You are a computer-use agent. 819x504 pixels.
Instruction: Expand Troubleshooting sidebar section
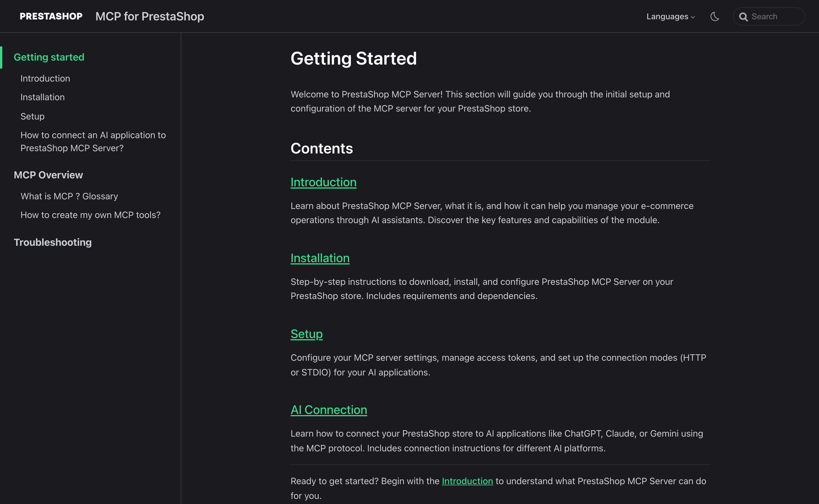click(53, 242)
